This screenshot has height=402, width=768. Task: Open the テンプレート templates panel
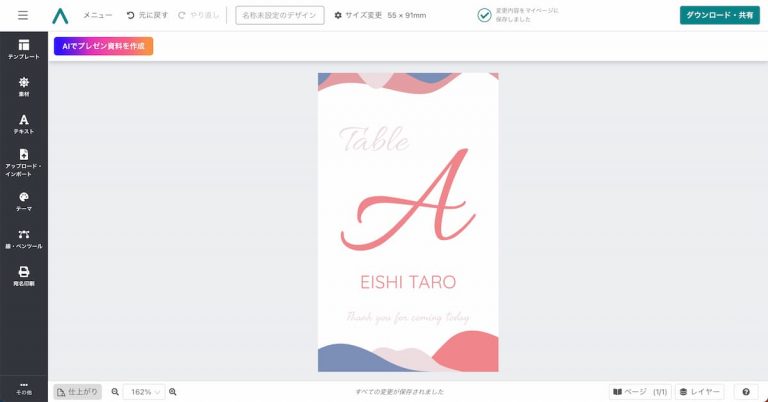click(x=24, y=49)
